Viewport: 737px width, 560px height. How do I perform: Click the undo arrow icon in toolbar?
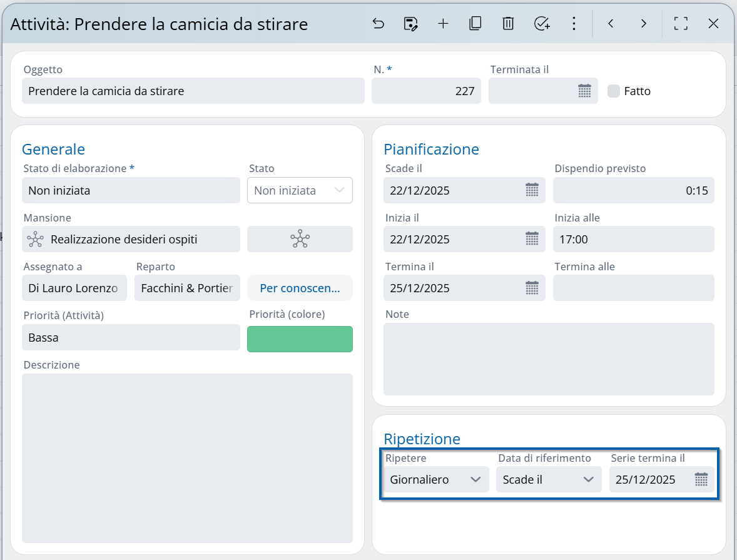point(378,24)
